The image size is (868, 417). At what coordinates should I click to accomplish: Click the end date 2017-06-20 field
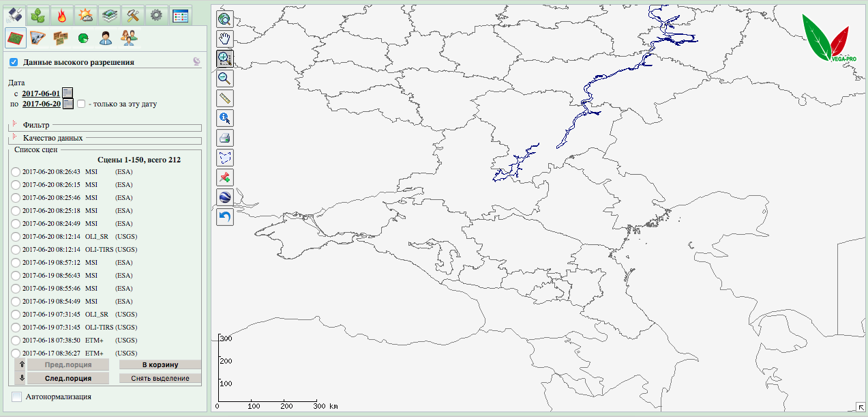pos(42,104)
